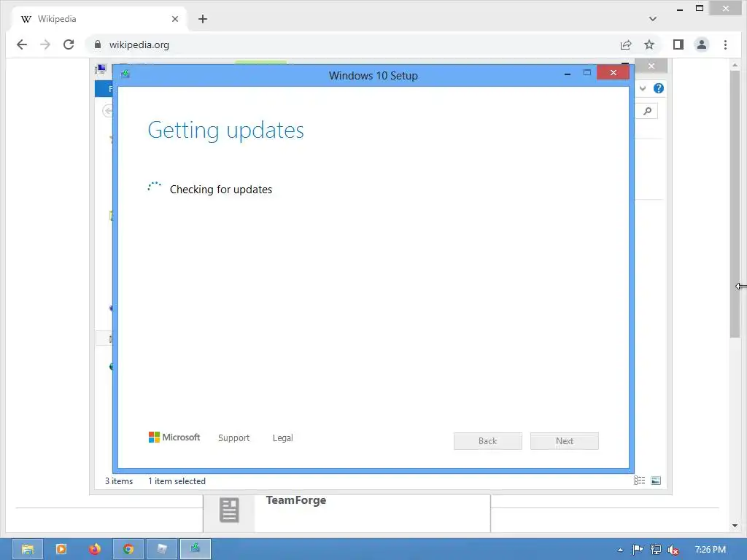Viewport: 747px width, 560px height.
Task: Click the 'Getting updates' heading
Action: [226, 130]
